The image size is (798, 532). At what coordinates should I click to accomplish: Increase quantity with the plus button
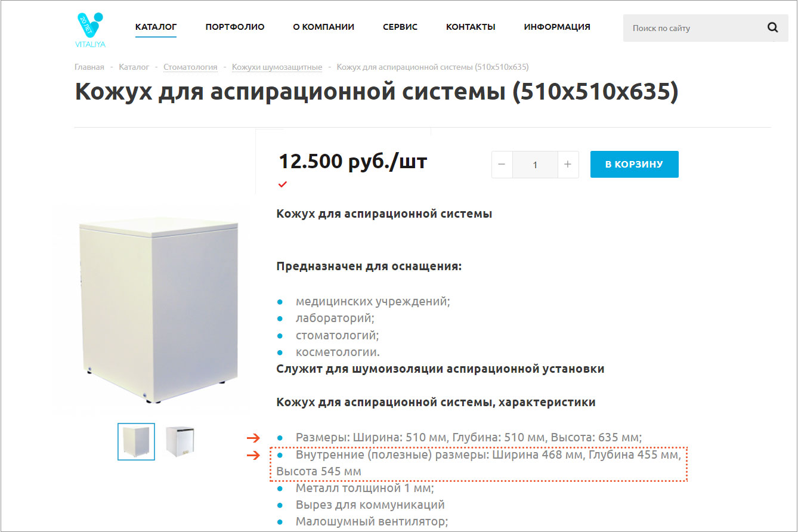tap(568, 165)
